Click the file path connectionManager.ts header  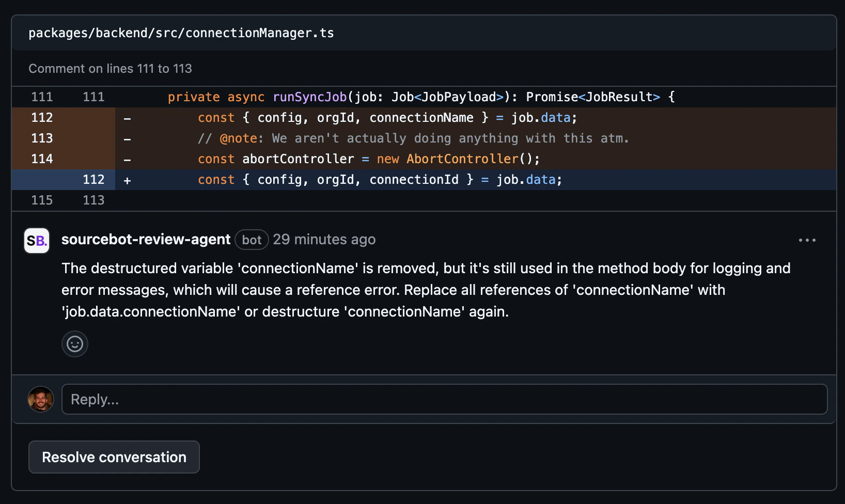point(181,33)
